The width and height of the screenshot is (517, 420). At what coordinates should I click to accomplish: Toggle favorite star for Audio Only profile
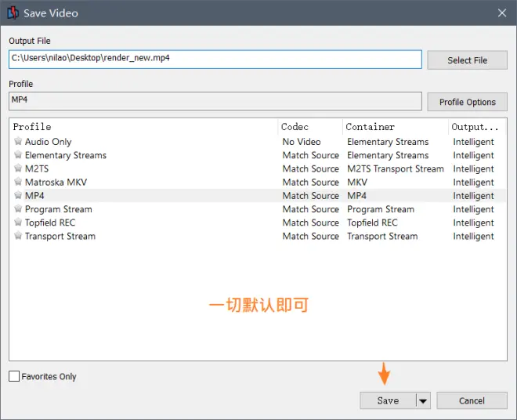click(x=18, y=141)
